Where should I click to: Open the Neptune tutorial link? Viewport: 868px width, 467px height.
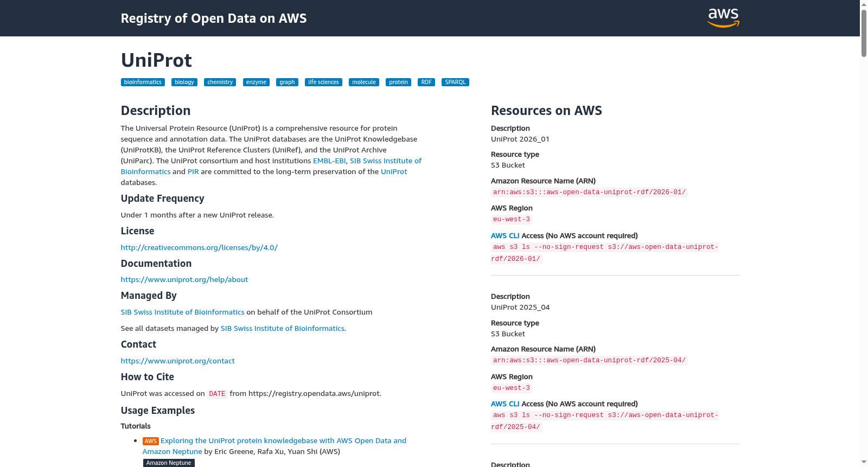[275, 446]
